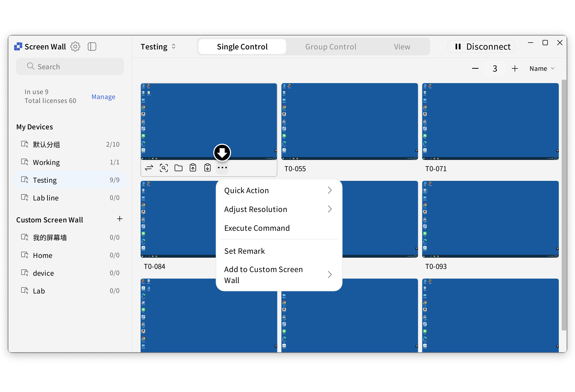
Task: Open the folder icon in device toolbar
Action: [x=179, y=168]
